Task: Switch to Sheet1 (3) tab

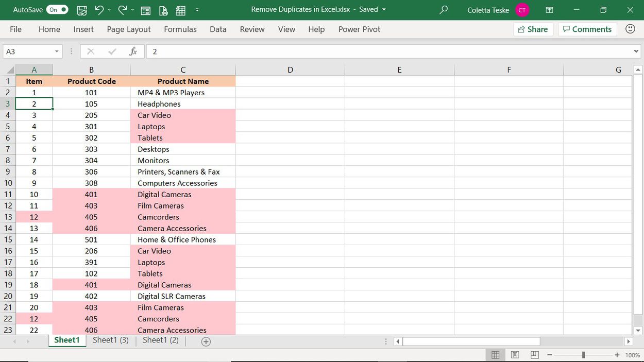Action: pyautogui.click(x=111, y=340)
